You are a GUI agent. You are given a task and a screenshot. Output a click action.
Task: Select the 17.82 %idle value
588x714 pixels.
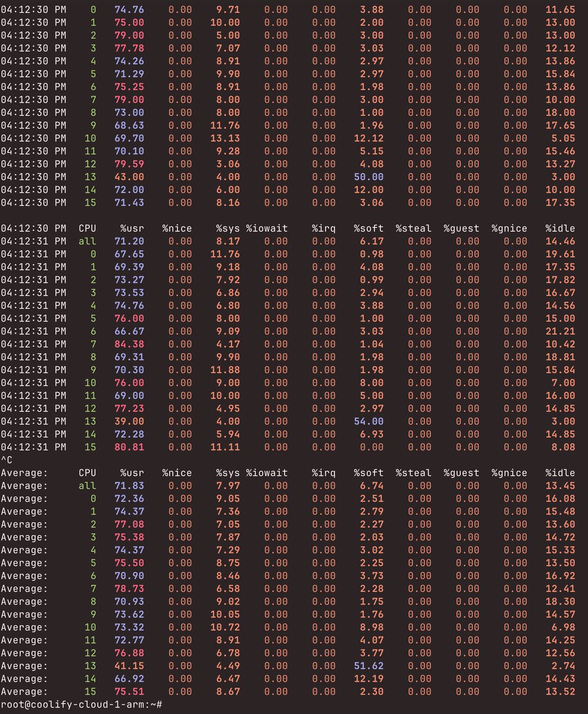click(561, 280)
